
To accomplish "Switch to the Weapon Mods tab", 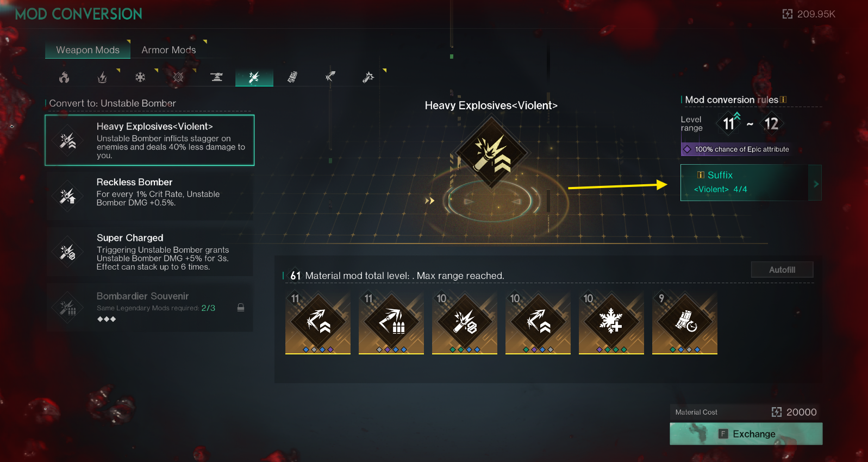I will coord(88,49).
